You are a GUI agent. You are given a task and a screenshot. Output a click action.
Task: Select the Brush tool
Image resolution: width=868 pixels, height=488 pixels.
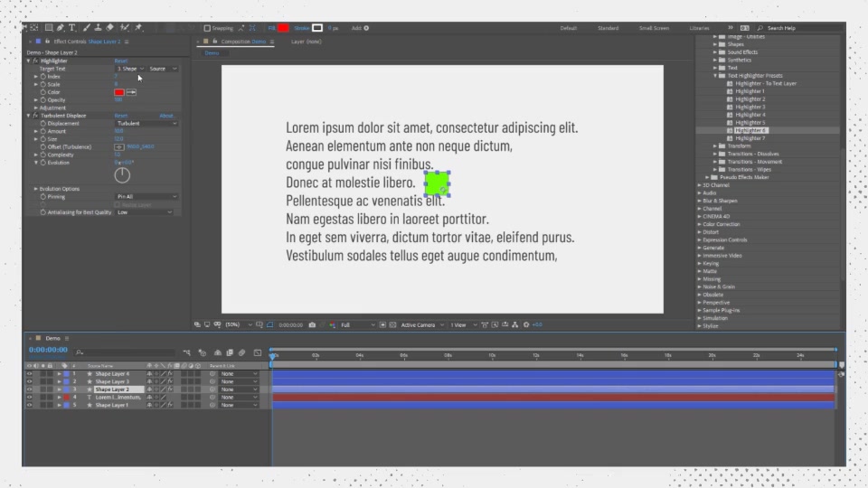coord(87,28)
